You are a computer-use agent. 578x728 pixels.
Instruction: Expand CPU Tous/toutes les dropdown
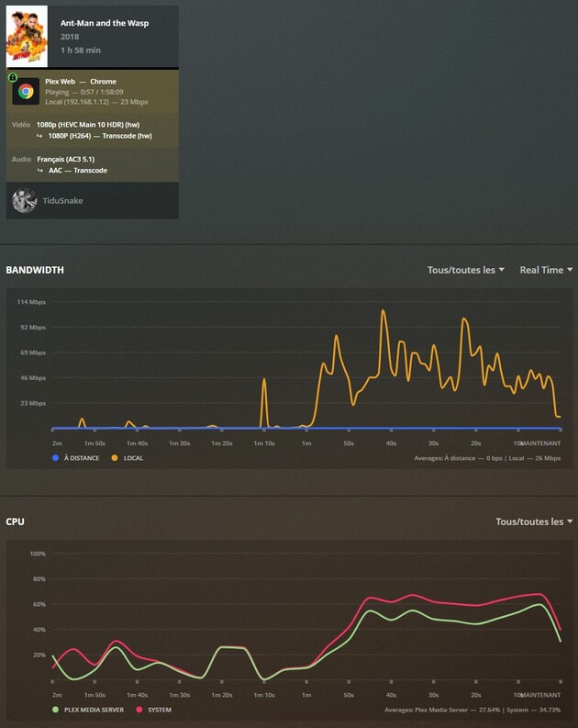coord(534,521)
